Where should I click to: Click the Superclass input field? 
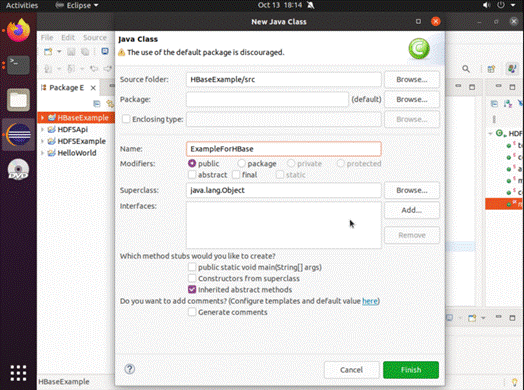(284, 190)
